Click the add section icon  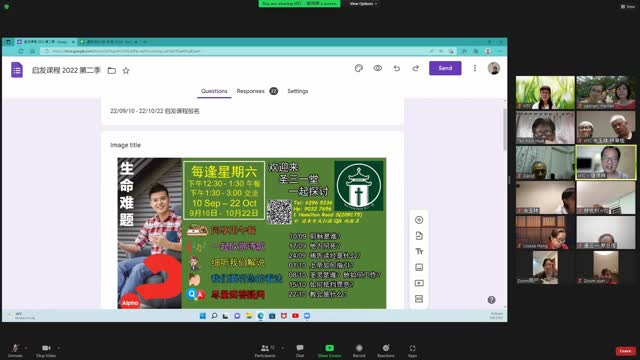click(419, 299)
